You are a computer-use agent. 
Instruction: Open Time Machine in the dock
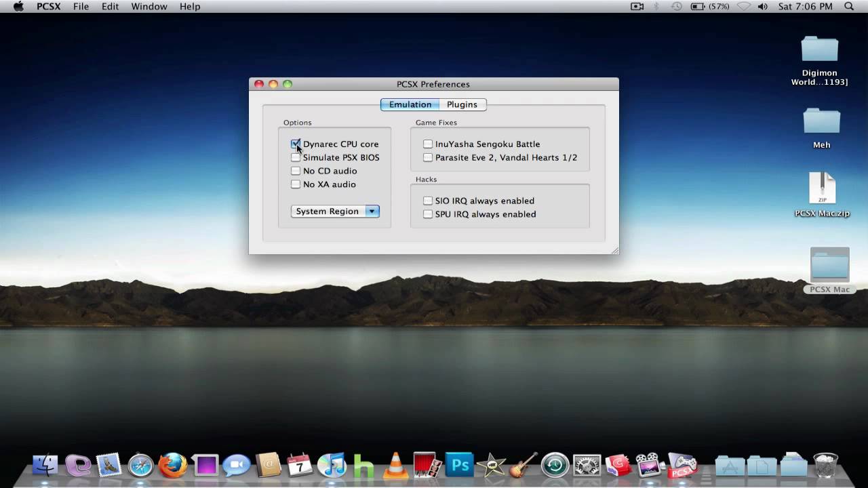click(x=555, y=465)
